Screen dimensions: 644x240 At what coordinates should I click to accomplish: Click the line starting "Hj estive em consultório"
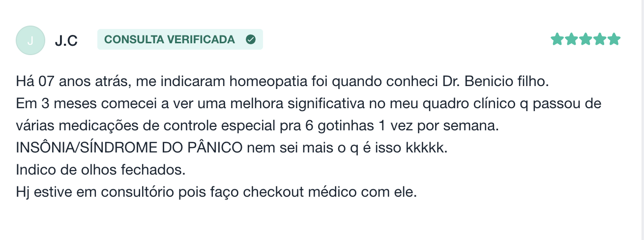click(x=216, y=192)
